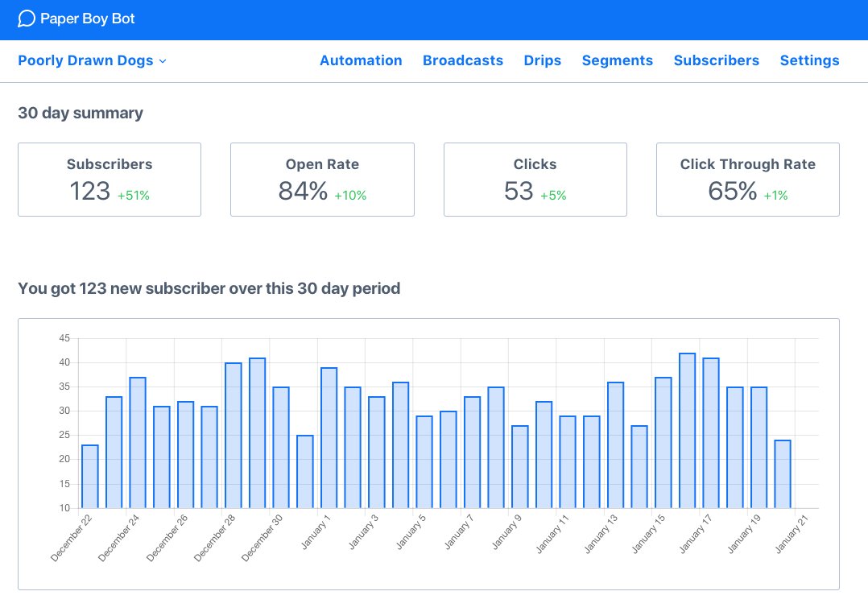Expand the chevron beside Poorly Drawn Dogs
The height and width of the screenshot is (616, 868).
[x=163, y=61]
